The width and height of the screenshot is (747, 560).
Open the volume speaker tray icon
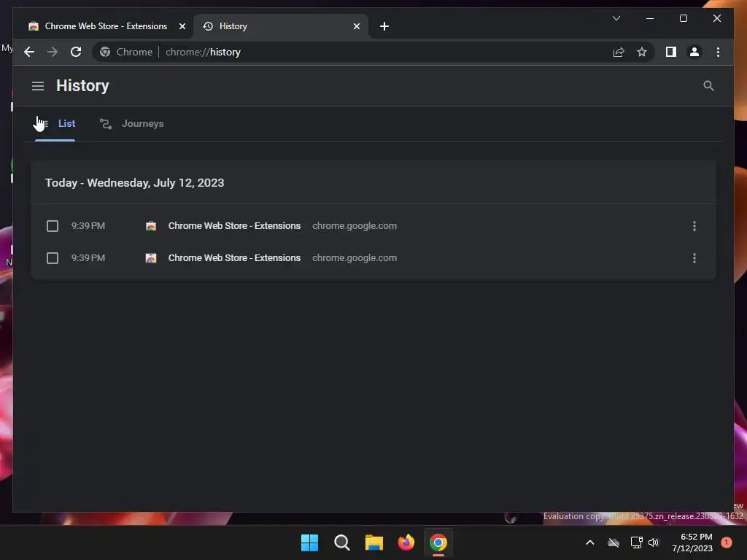tap(654, 542)
